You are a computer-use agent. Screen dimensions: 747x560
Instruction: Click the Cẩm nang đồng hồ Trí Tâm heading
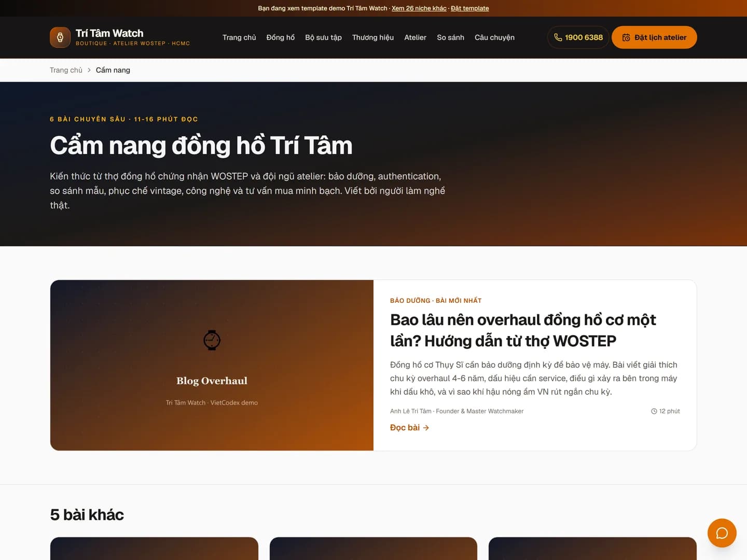[x=201, y=145]
